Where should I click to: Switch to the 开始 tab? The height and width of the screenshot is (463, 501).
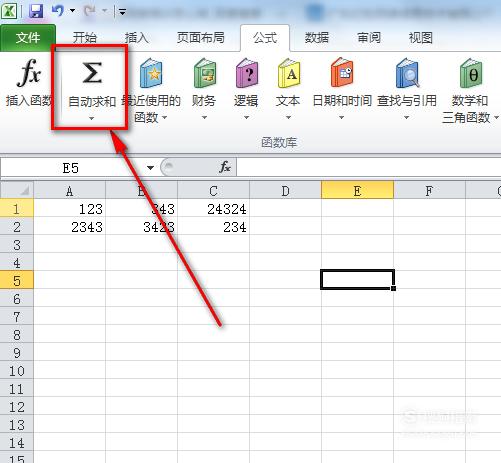pyautogui.click(x=85, y=38)
